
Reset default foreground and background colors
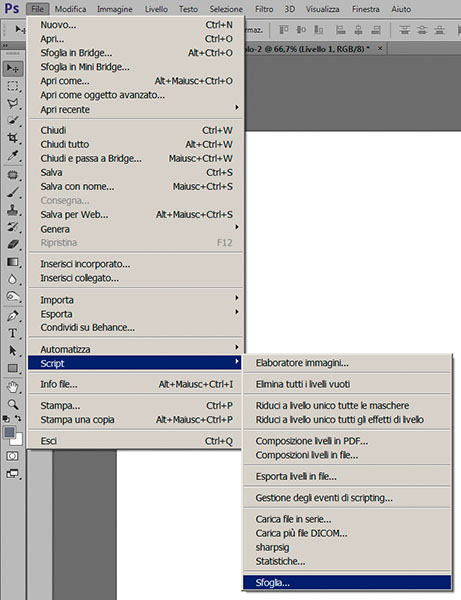pyautogui.click(x=6, y=419)
